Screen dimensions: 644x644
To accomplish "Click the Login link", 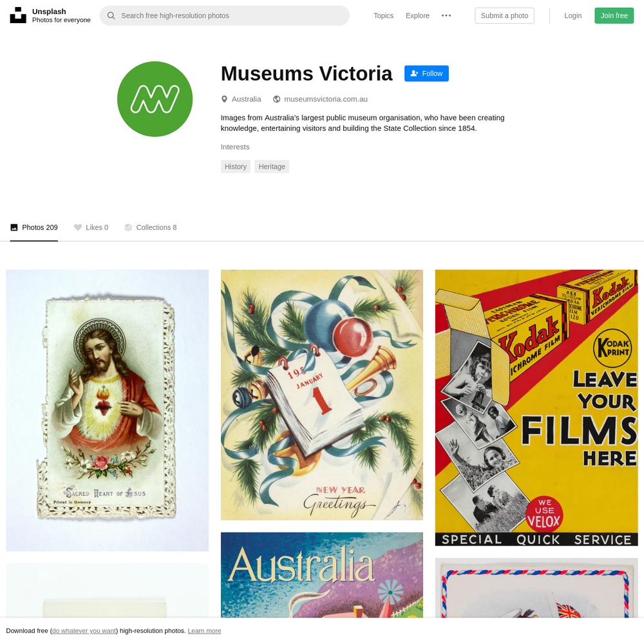I will (x=573, y=15).
